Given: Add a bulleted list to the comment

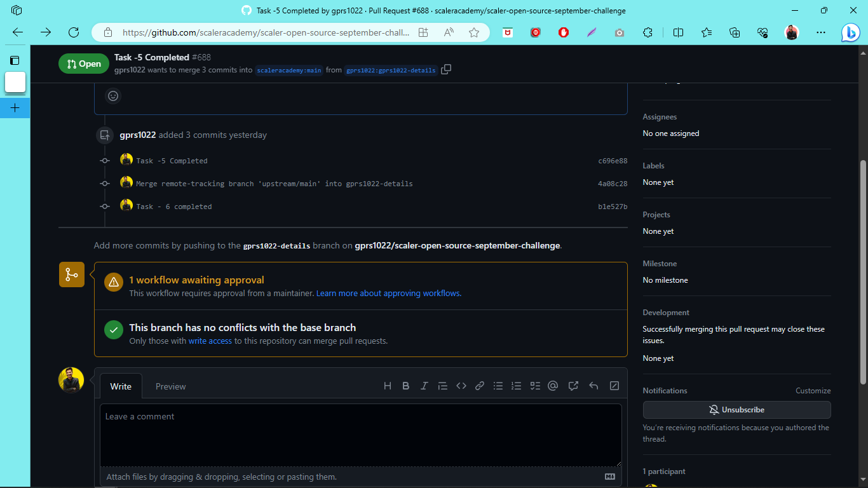Looking at the screenshot, I should coord(498,386).
